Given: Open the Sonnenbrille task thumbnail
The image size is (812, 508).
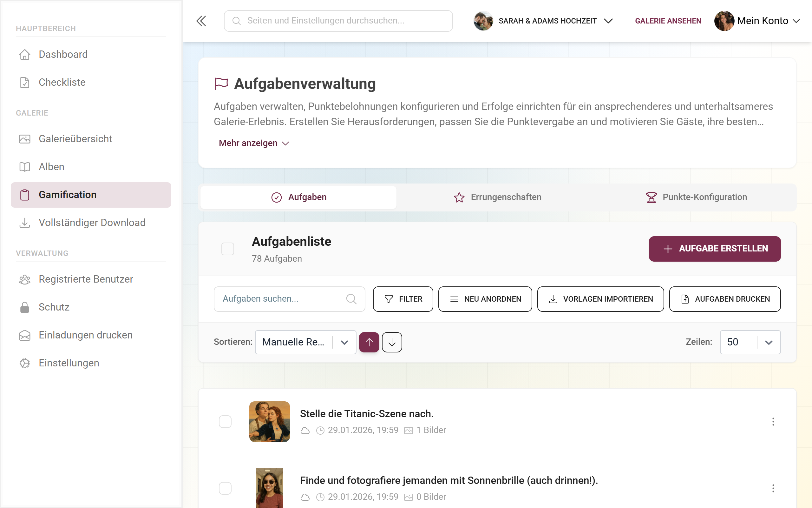Looking at the screenshot, I should pyautogui.click(x=269, y=488).
